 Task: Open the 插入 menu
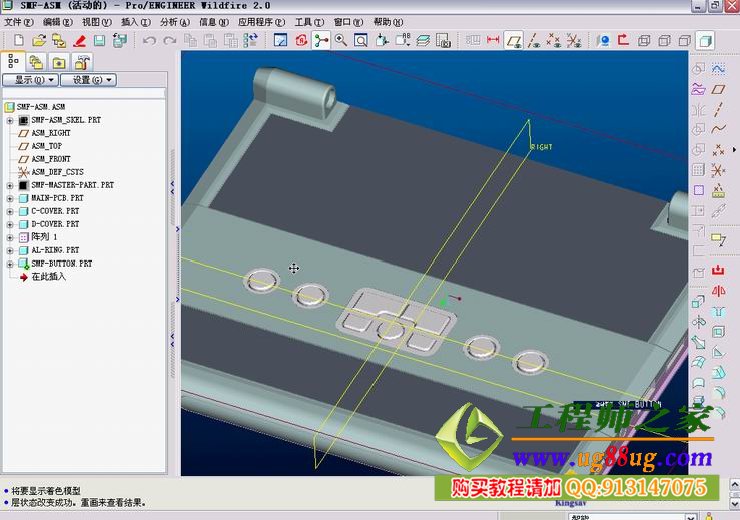coord(130,22)
